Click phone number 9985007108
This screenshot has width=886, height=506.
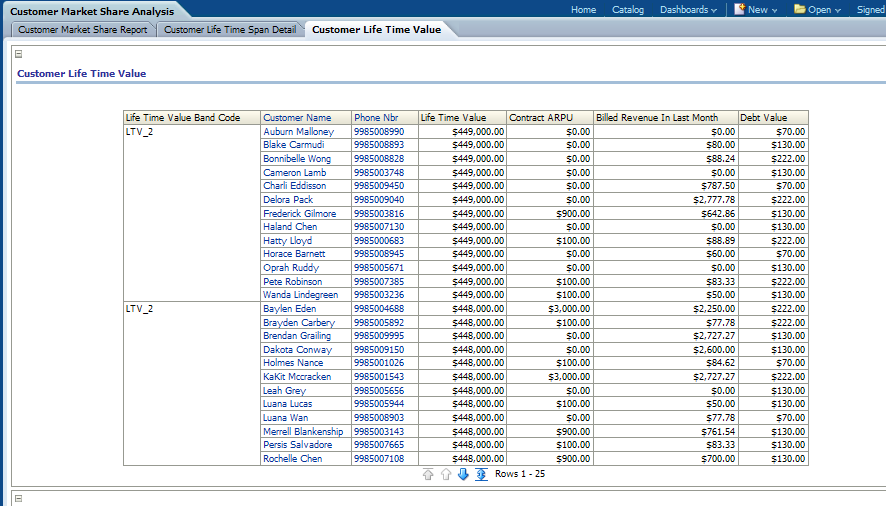coord(379,459)
